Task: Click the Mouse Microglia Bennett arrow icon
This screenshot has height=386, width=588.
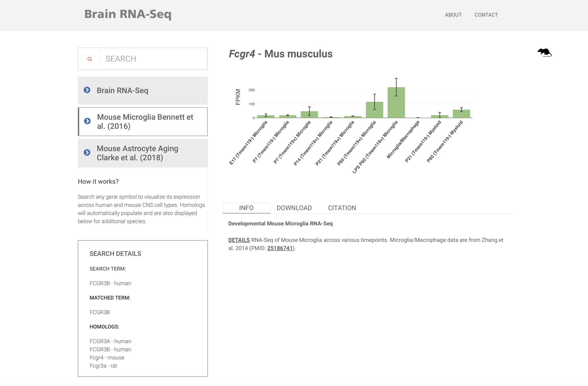Action: pyautogui.click(x=87, y=121)
